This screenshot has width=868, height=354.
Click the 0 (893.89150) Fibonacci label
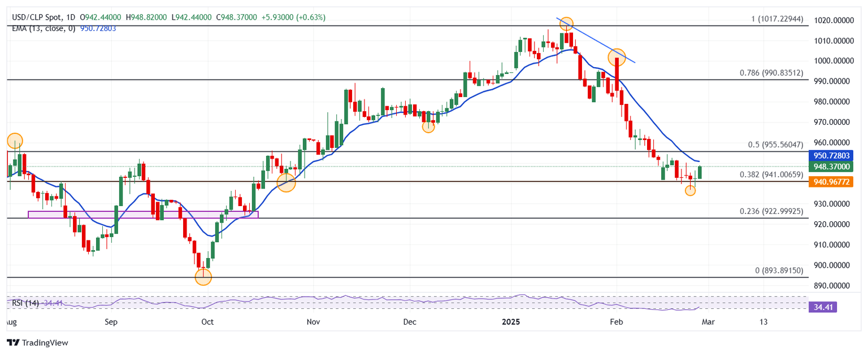pyautogui.click(x=779, y=270)
